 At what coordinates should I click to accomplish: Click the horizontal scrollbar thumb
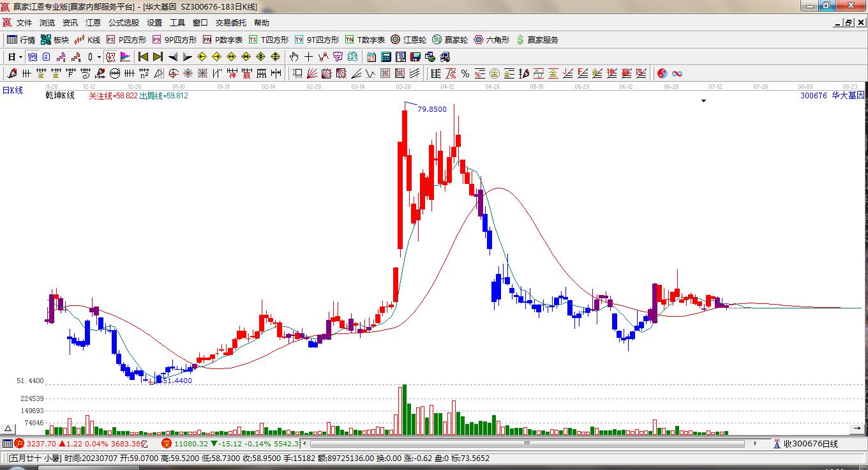(527, 443)
